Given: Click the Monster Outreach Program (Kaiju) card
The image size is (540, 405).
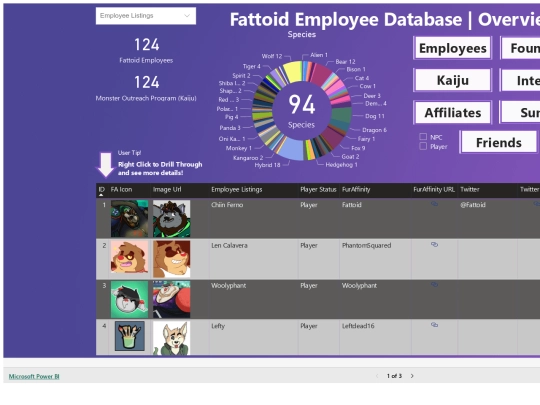Looking at the screenshot, I should (146, 89).
